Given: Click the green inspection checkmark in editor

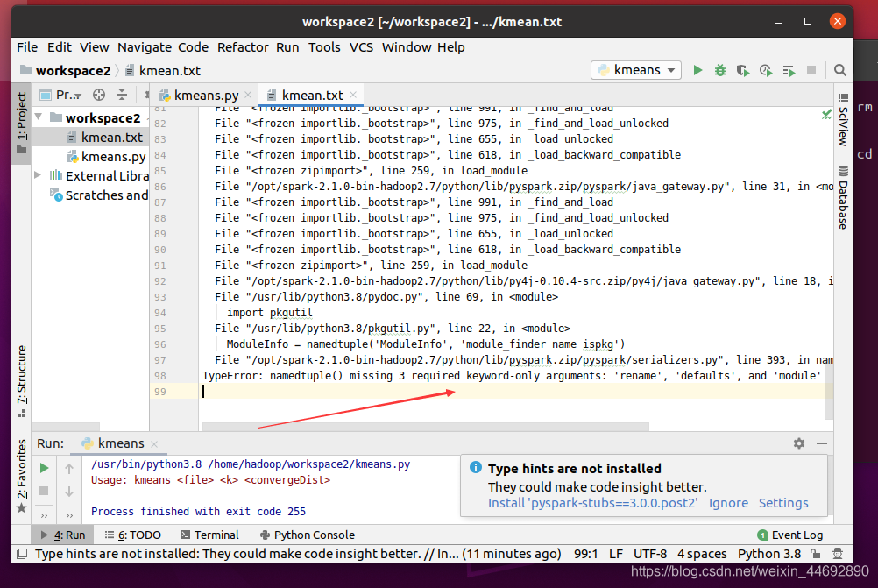Looking at the screenshot, I should tap(826, 114).
